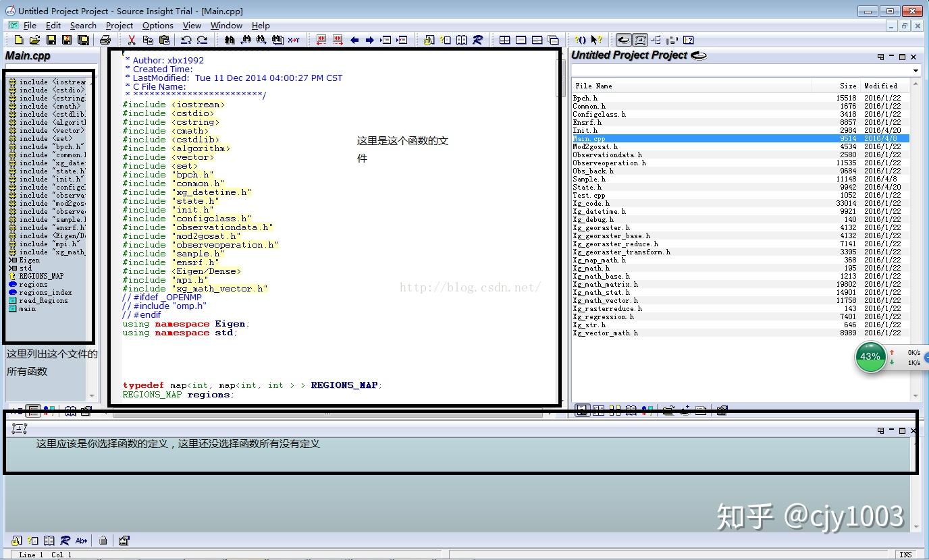
Task: Toggle the Context Window button in toolbar
Action: click(x=640, y=40)
